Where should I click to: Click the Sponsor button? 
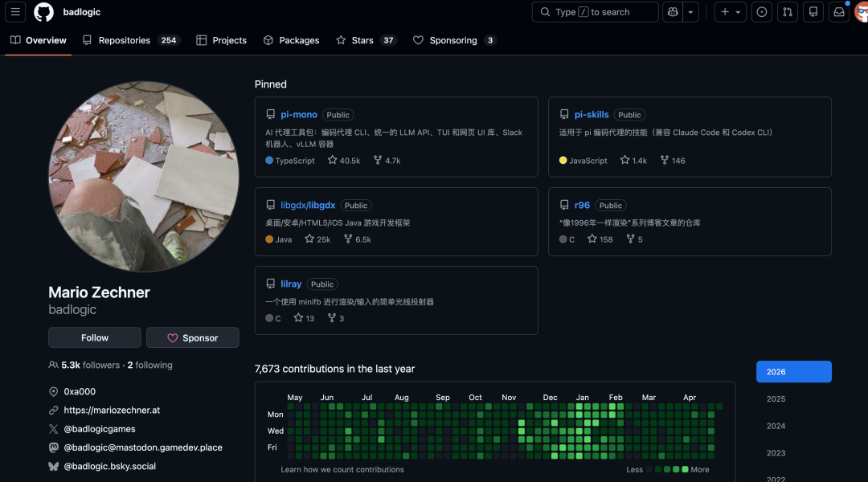192,337
